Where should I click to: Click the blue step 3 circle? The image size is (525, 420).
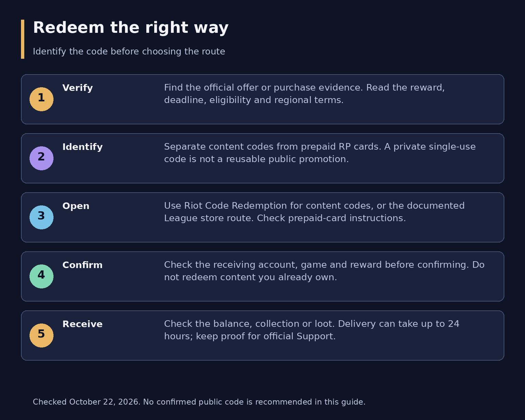point(41,218)
